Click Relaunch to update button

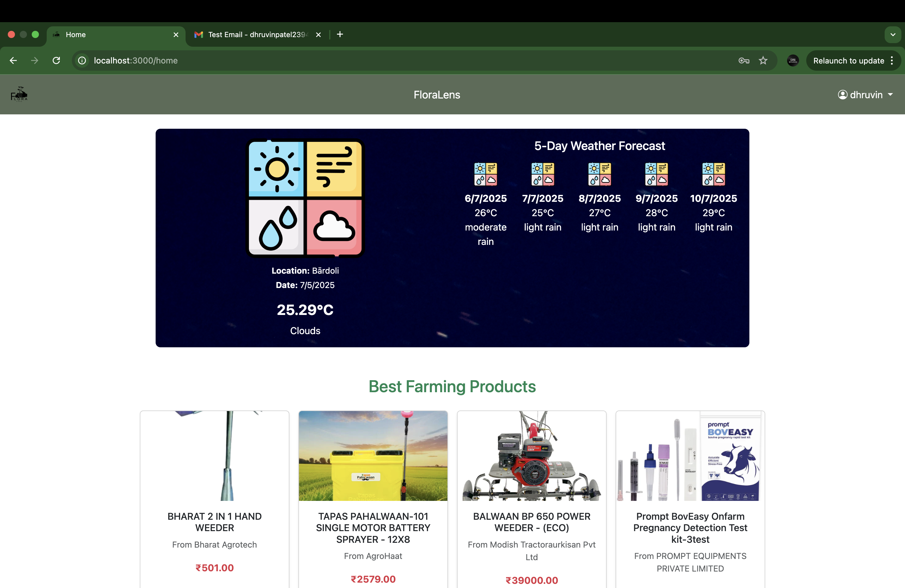click(848, 60)
